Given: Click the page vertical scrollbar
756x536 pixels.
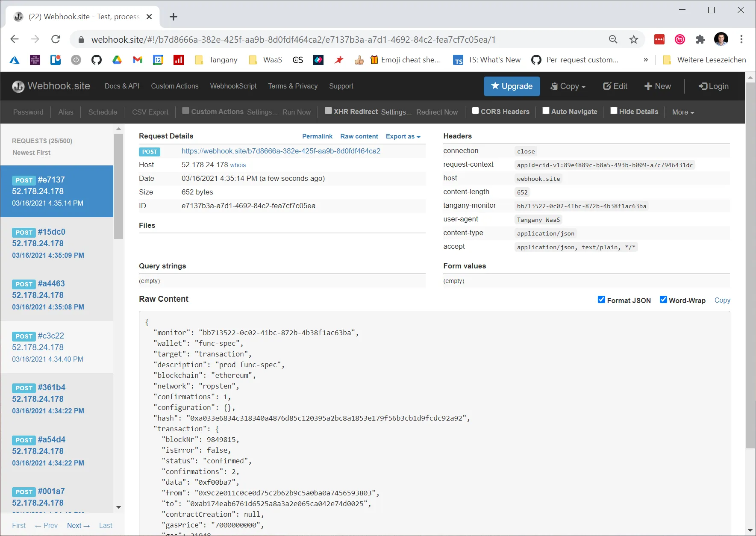Looking at the screenshot, I should click(x=750, y=265).
